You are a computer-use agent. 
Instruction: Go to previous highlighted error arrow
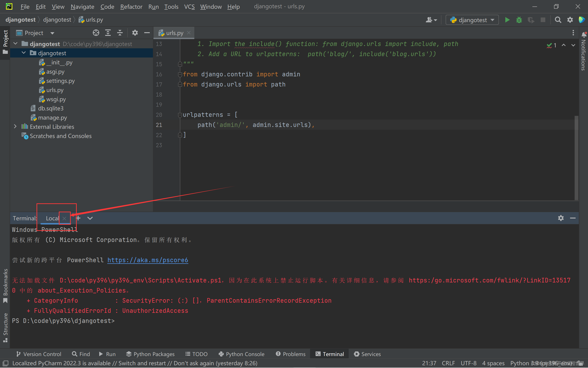pyautogui.click(x=564, y=45)
